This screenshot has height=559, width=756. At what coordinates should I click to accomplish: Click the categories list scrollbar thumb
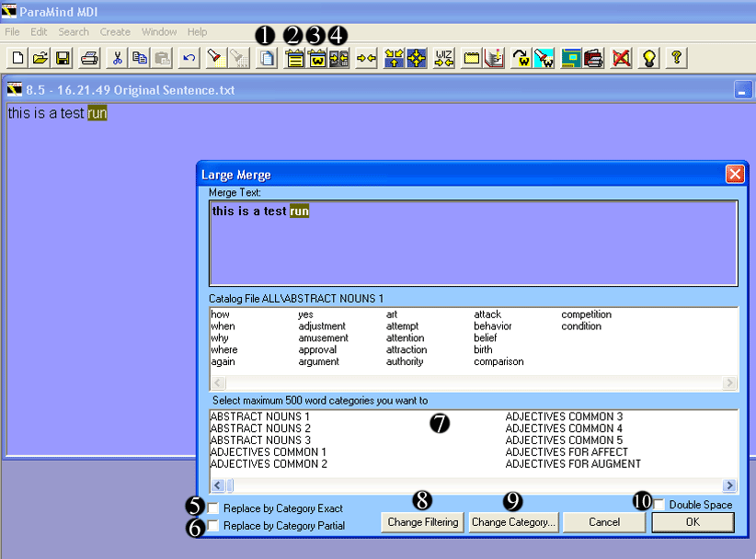point(230,485)
